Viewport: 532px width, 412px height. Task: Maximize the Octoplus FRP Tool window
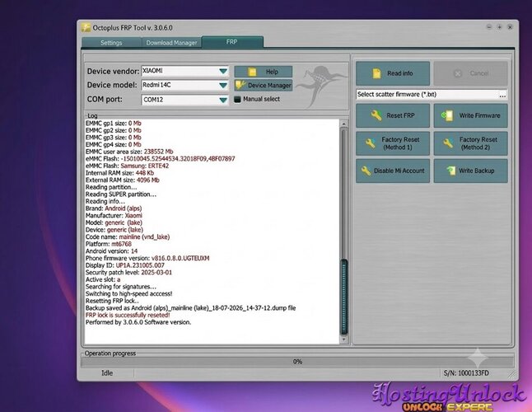[x=499, y=27]
